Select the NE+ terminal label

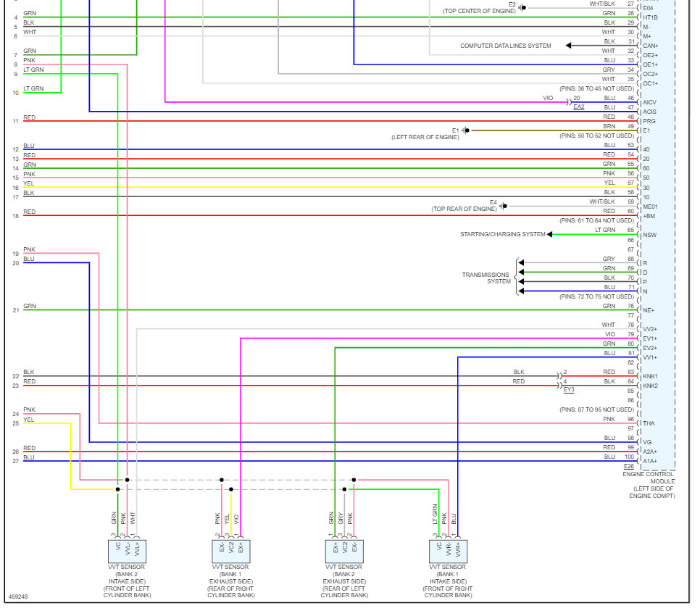(649, 310)
